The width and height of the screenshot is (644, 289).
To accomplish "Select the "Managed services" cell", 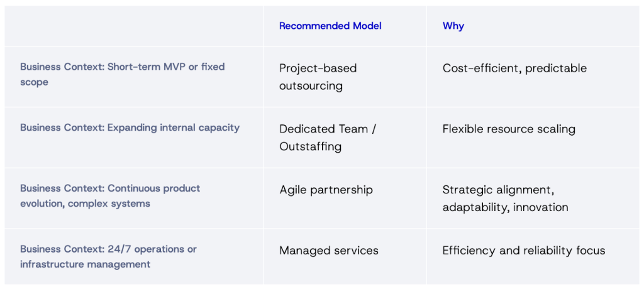I will [328, 251].
